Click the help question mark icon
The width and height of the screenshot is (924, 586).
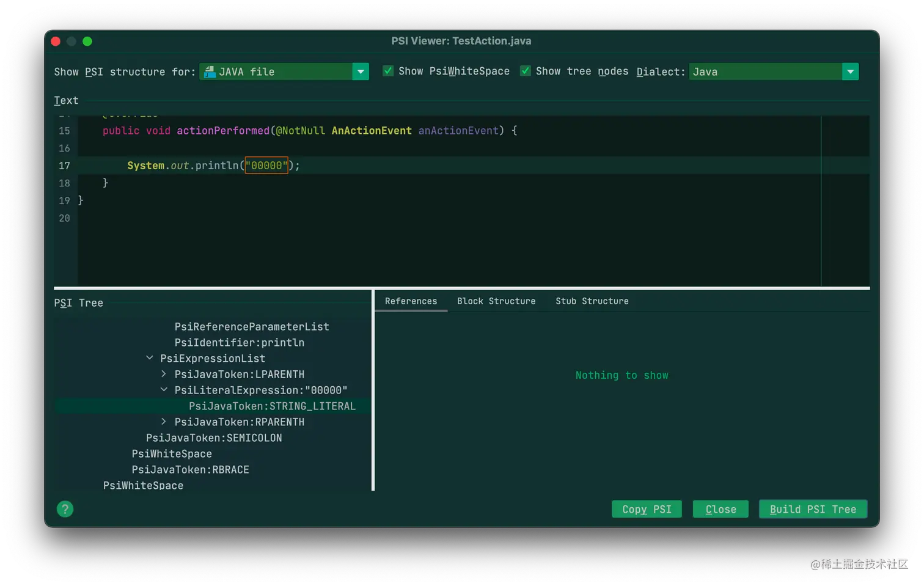click(x=65, y=509)
